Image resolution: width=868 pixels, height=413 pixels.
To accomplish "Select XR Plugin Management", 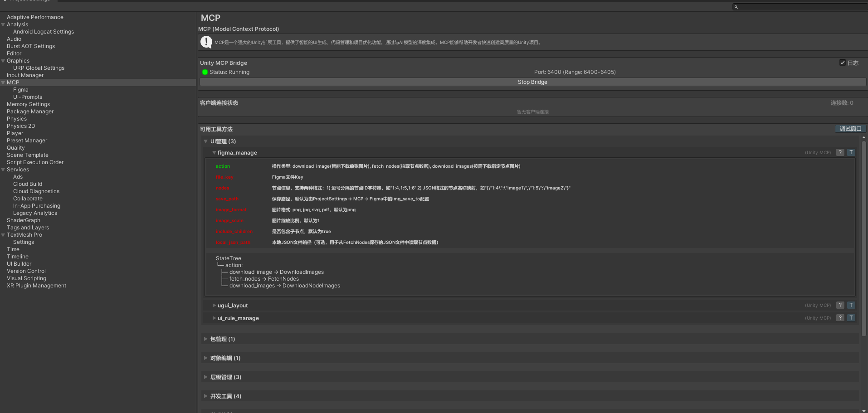I will [x=36, y=286].
